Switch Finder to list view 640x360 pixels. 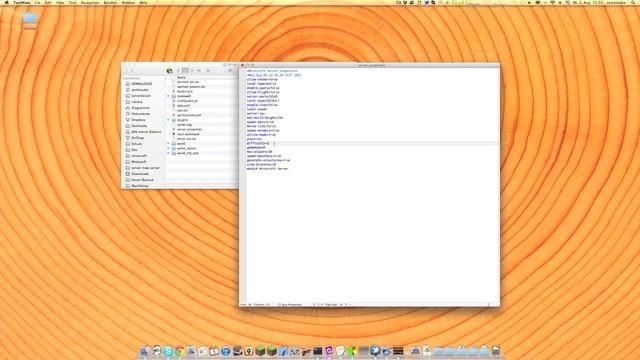tap(185, 71)
